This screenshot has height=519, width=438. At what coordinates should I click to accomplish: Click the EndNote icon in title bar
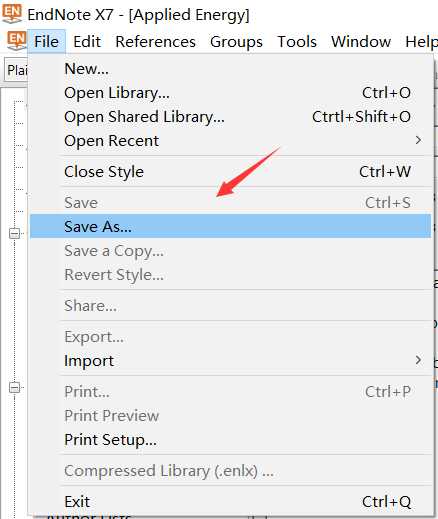coord(12,14)
